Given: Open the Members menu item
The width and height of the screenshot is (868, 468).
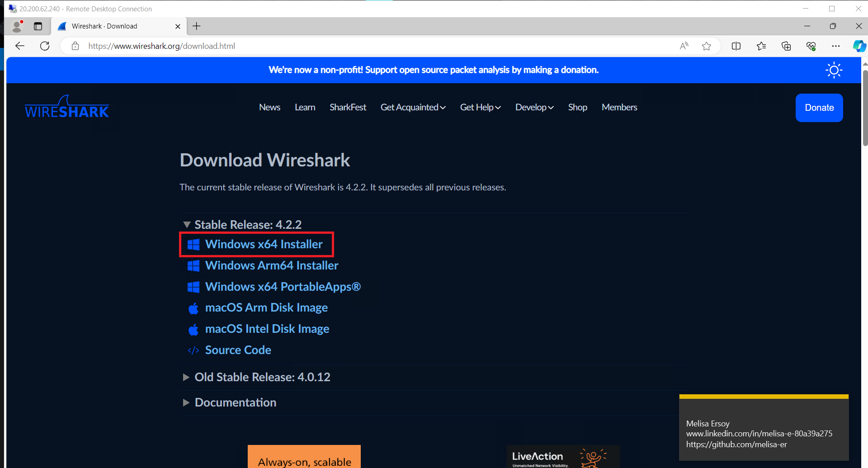Looking at the screenshot, I should tap(619, 107).
